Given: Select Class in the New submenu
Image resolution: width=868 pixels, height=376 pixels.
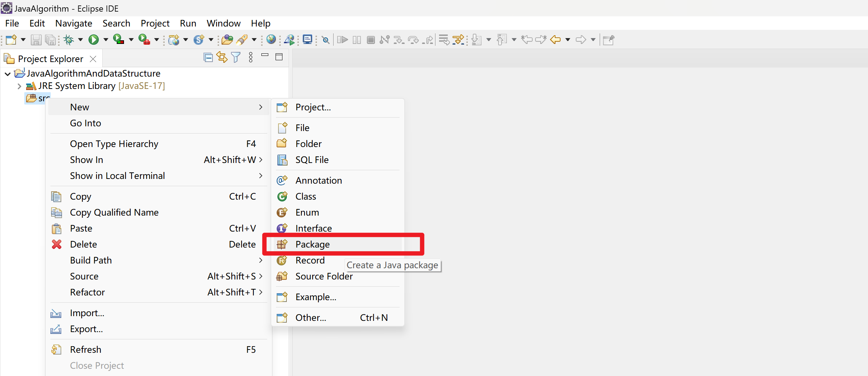Looking at the screenshot, I should pos(337,196).
